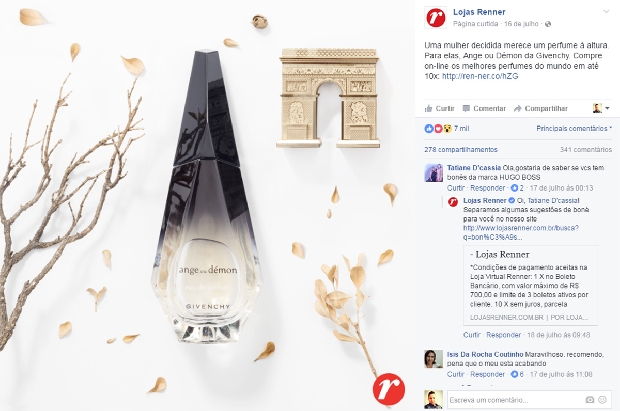Click the Lojas Renner page logo avatar
The image size is (620, 411).
(435, 18)
